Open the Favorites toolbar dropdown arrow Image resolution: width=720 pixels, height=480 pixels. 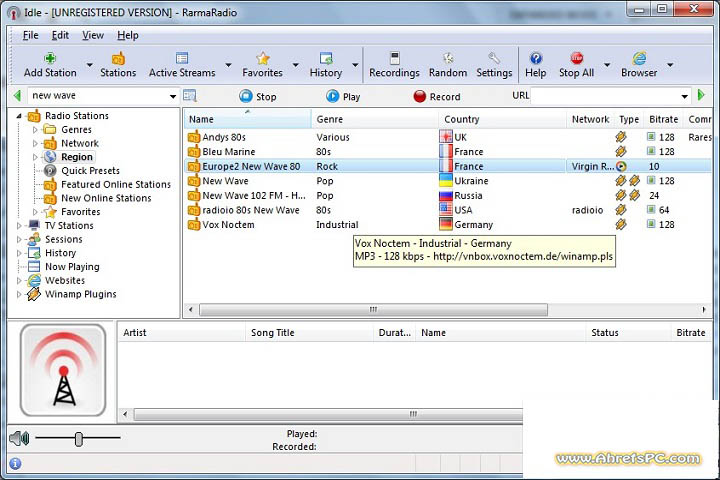[x=296, y=65]
